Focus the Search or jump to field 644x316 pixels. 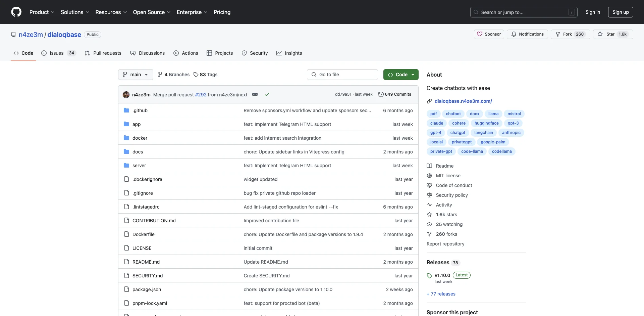click(524, 12)
